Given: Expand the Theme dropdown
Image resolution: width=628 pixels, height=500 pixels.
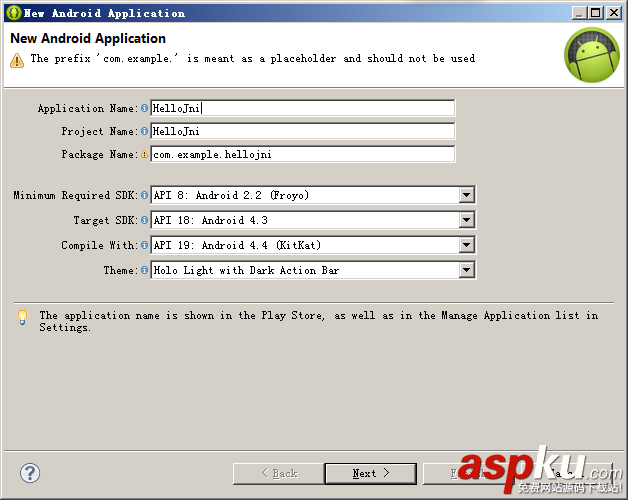Looking at the screenshot, I should [x=466, y=270].
